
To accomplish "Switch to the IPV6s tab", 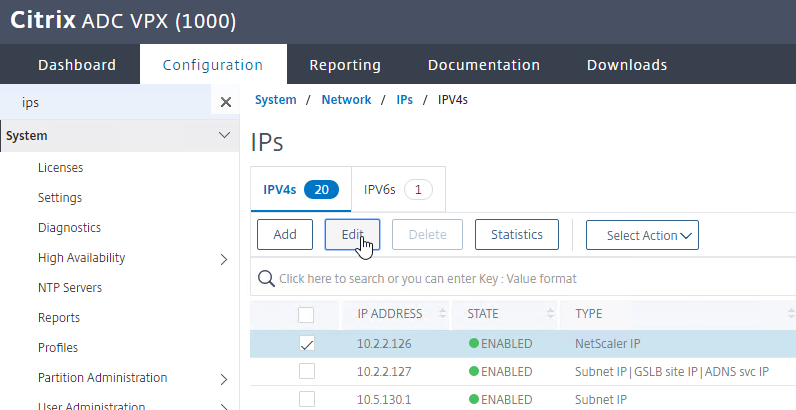I will 398,189.
